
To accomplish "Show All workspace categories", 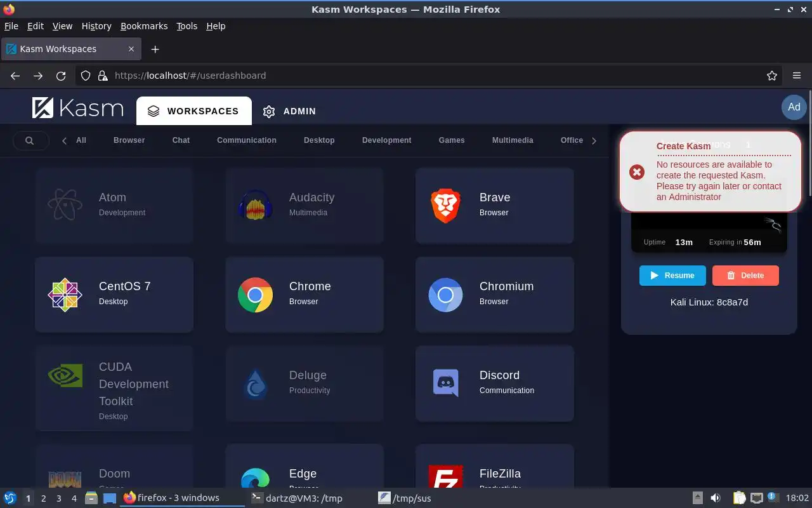I will coord(81,140).
